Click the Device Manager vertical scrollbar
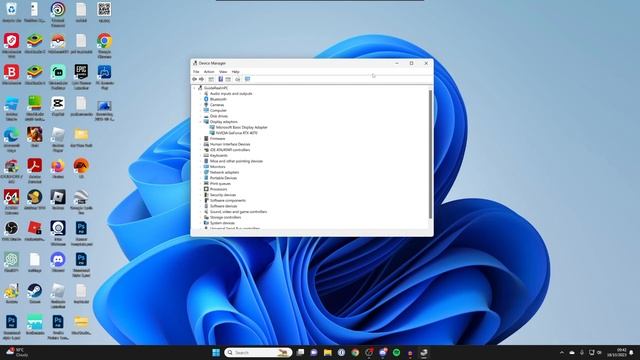Viewport: 640px width, 360px height. coord(431,154)
